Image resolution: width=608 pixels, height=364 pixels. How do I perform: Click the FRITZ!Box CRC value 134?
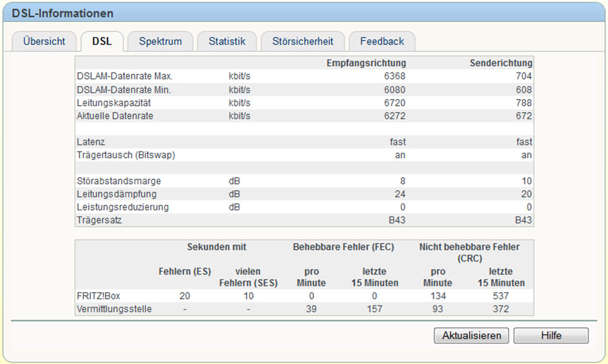coord(438,296)
